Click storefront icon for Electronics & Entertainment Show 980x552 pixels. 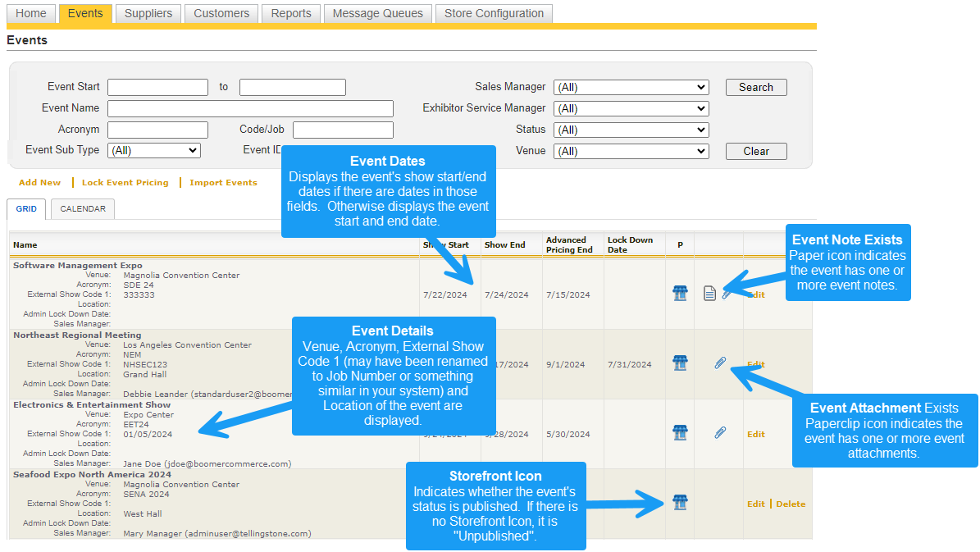(x=680, y=432)
